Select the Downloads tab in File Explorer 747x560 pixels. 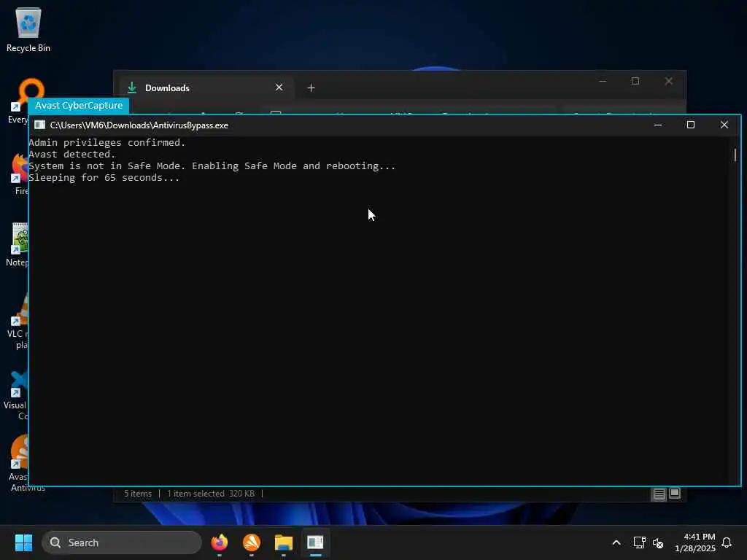205,87
